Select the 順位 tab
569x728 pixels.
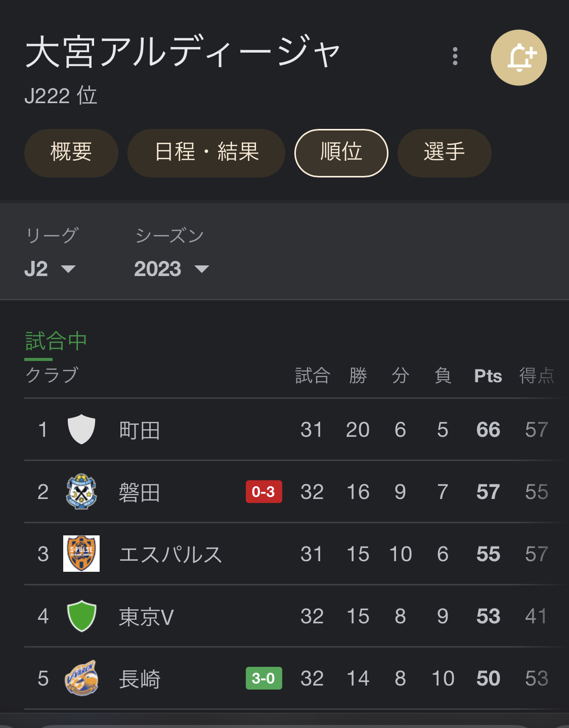[x=341, y=153]
